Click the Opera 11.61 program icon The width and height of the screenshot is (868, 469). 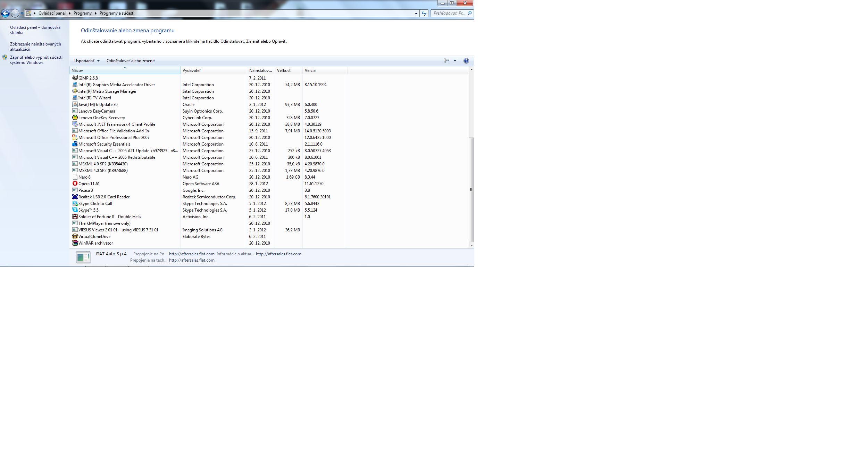pyautogui.click(x=75, y=183)
